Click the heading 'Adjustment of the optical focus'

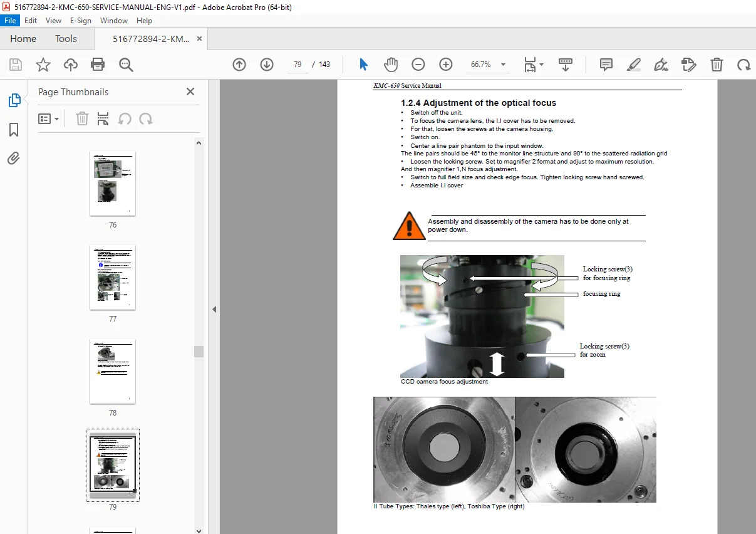(479, 103)
